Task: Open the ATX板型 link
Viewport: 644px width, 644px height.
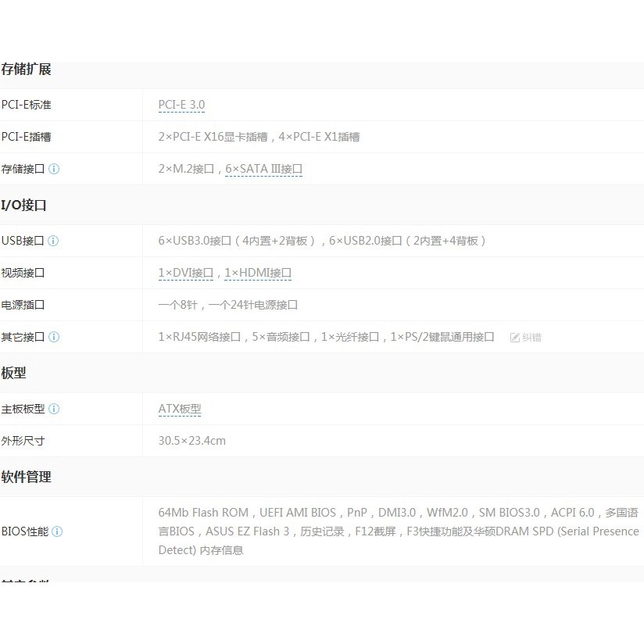Action: click(x=180, y=410)
